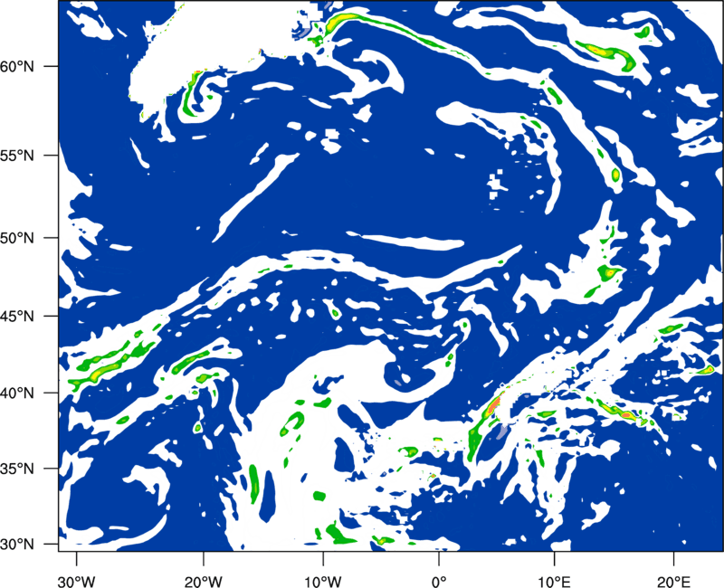This screenshot has width=724, height=588.
Task: Click the 0° longitude label
Action: point(439,582)
